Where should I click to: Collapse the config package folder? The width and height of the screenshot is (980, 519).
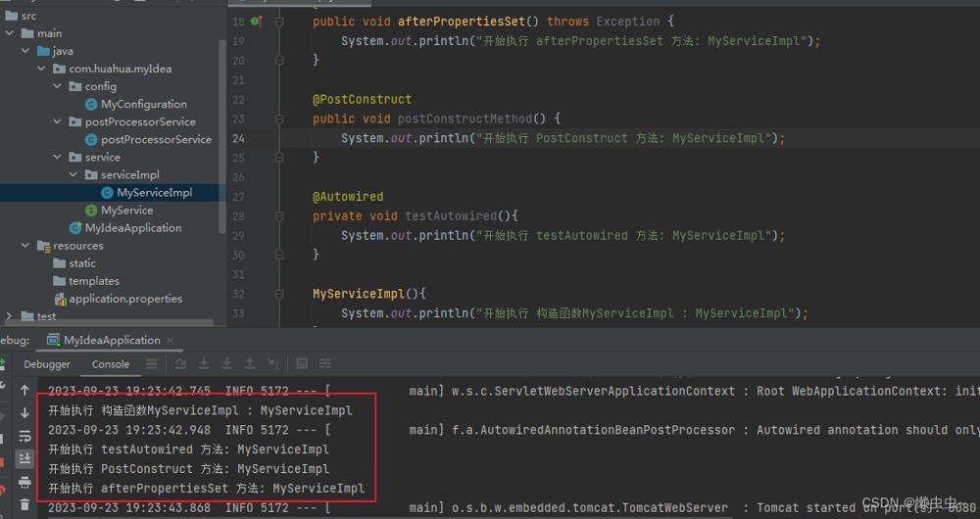pos(57,86)
